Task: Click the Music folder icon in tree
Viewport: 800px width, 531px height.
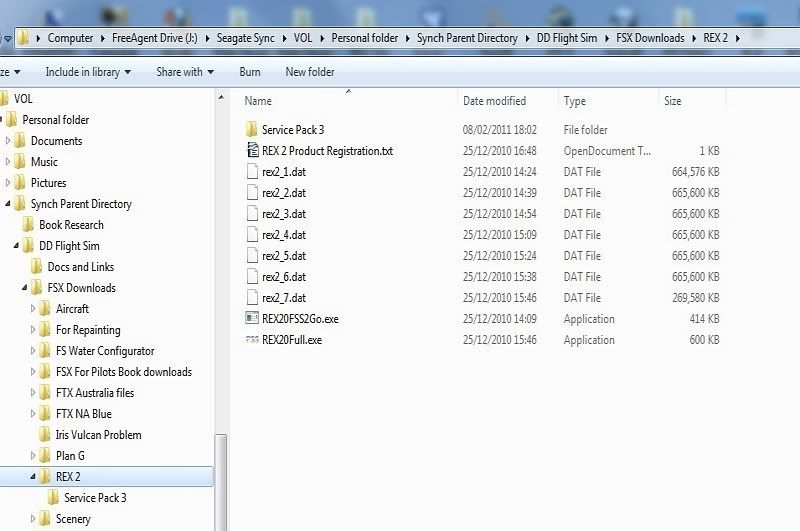Action: [20, 162]
